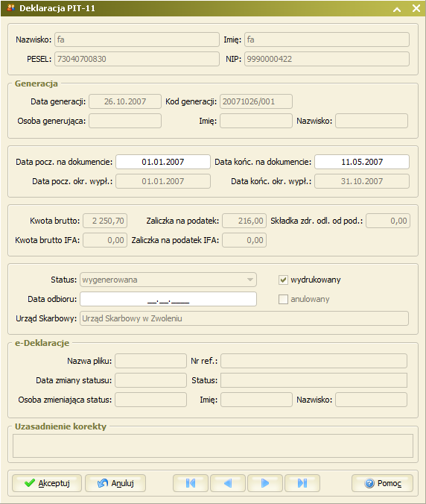Click the Kwota brutto IFA field

point(105,240)
